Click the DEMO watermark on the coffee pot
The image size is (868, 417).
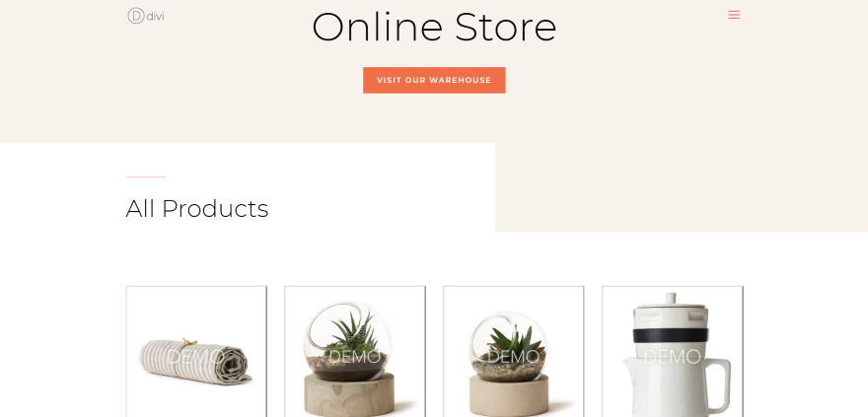pyautogui.click(x=672, y=357)
